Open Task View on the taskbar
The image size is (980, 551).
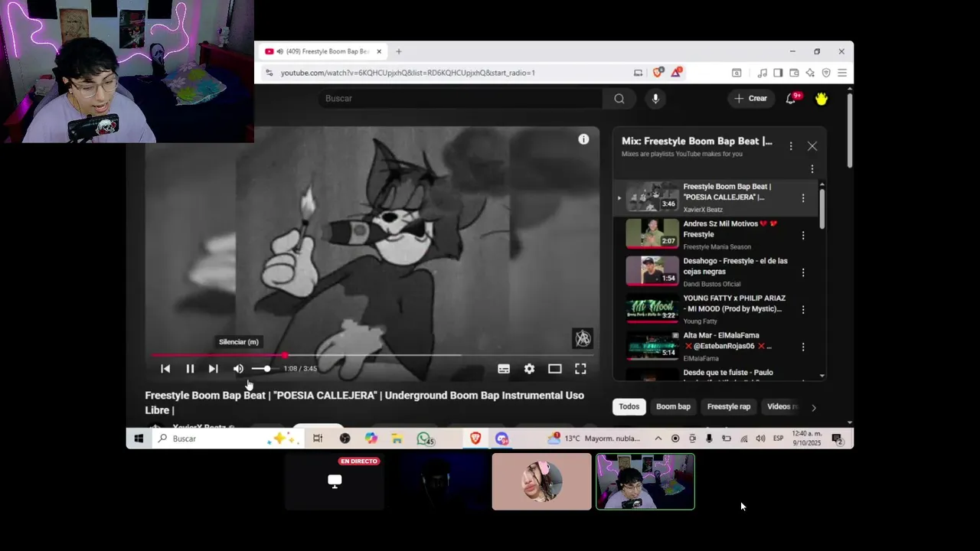pyautogui.click(x=318, y=439)
